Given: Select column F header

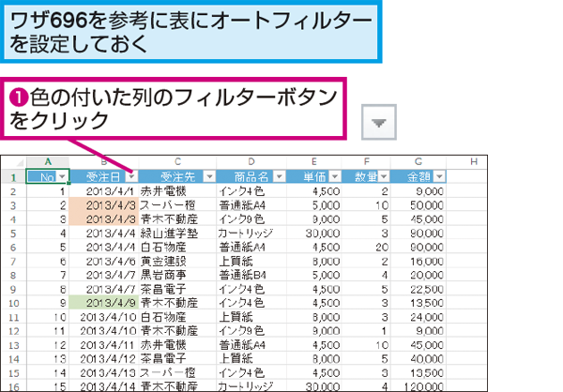Looking at the screenshot, I should point(366,162).
